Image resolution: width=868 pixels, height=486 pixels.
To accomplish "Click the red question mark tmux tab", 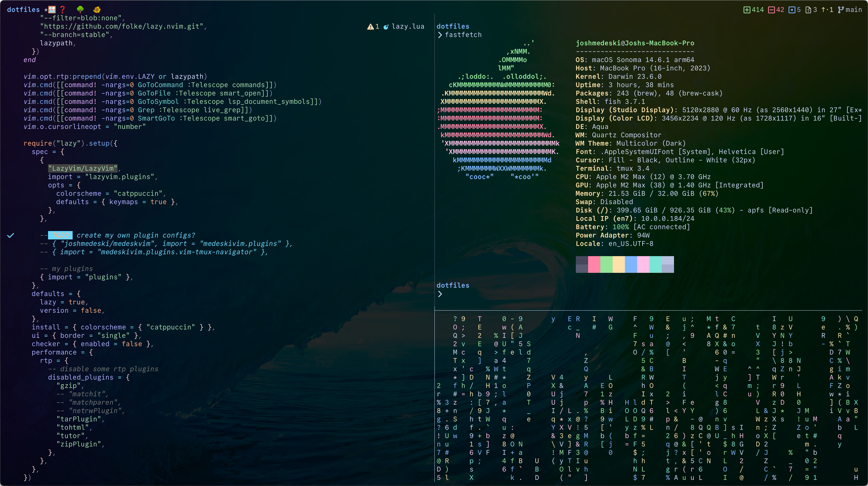I will [x=62, y=9].
